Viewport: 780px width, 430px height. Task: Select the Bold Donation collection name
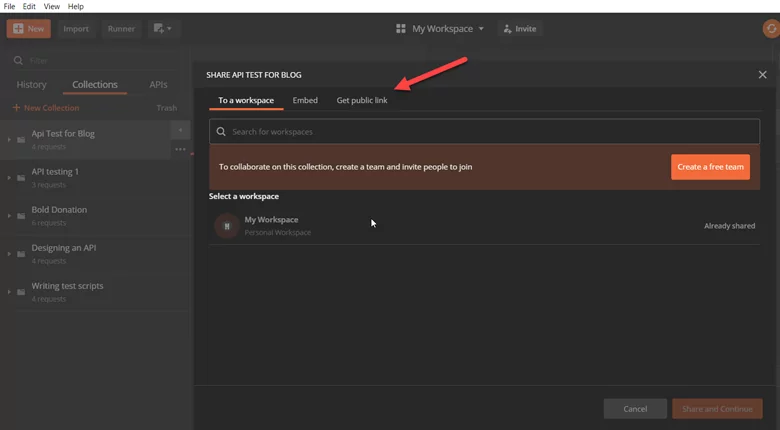pyautogui.click(x=59, y=210)
